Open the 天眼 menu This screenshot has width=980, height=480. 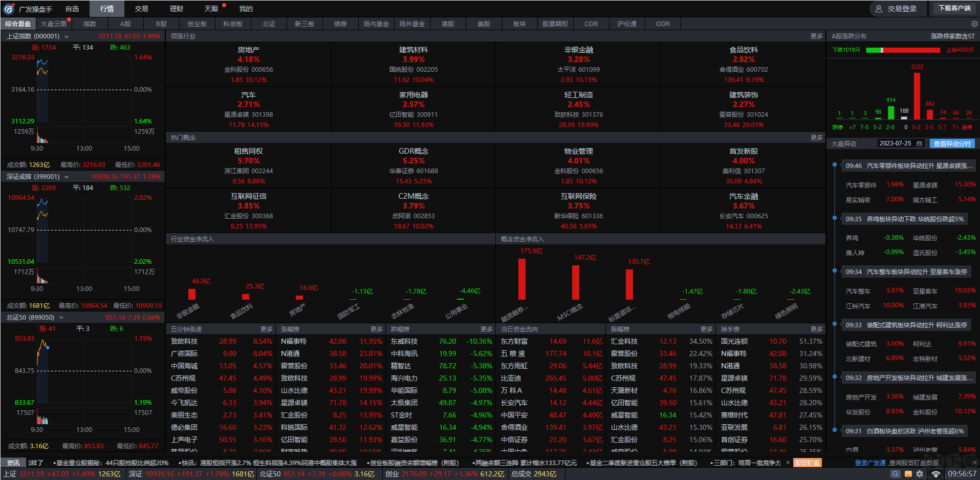point(211,9)
